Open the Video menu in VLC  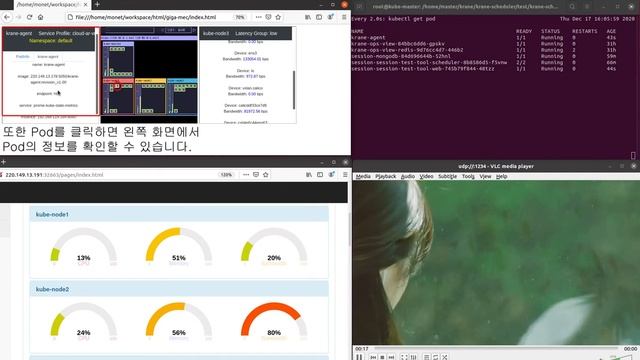click(x=426, y=176)
